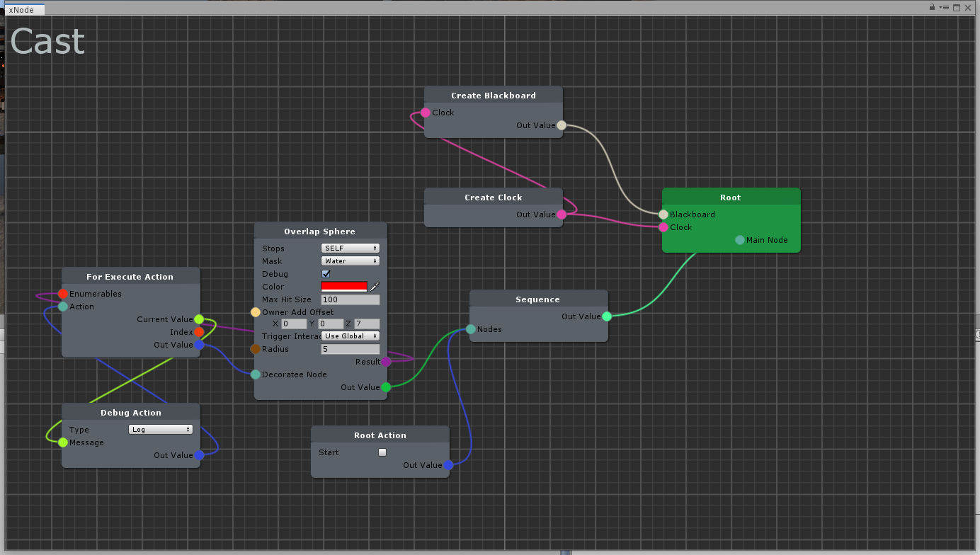Open the Stops dropdown showing SELF
This screenshot has height=555, width=980.
pyautogui.click(x=351, y=248)
